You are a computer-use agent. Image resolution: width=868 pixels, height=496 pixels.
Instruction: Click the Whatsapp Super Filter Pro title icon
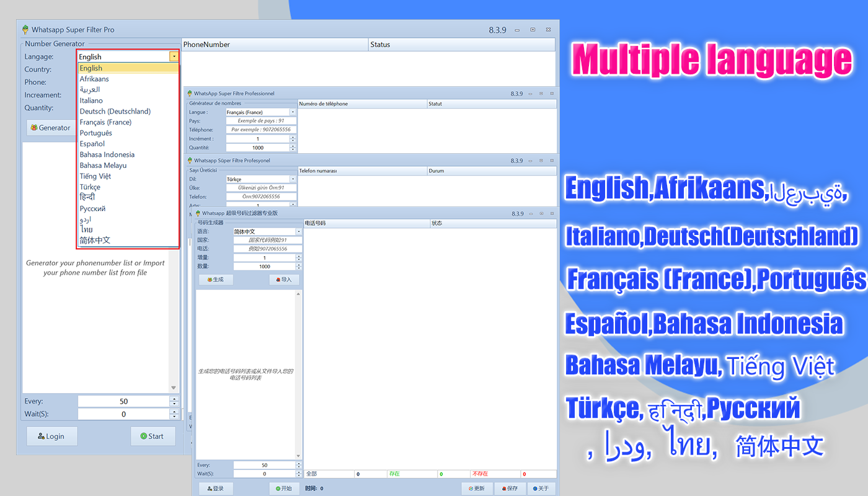[25, 30]
